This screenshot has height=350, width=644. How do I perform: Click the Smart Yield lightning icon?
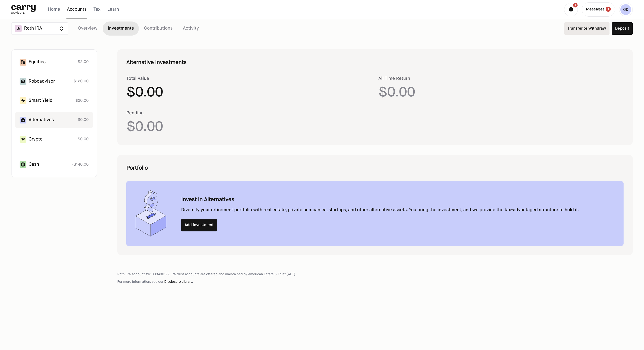(23, 100)
